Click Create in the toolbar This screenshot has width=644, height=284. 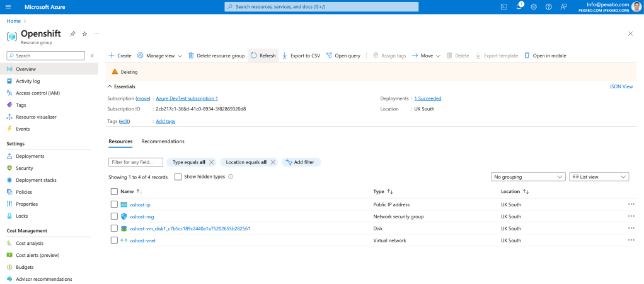[x=120, y=56]
